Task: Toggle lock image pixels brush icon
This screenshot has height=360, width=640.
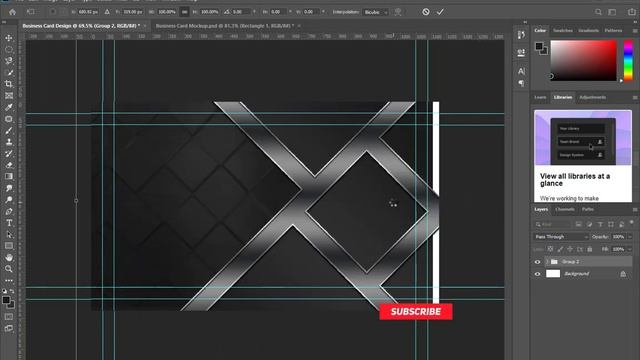Action: coord(560,249)
